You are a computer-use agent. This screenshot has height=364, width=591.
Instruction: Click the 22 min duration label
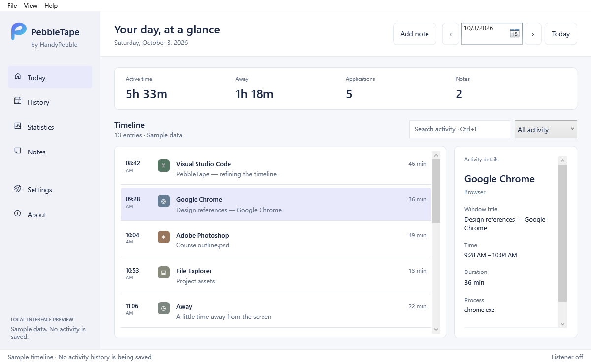[417, 306]
